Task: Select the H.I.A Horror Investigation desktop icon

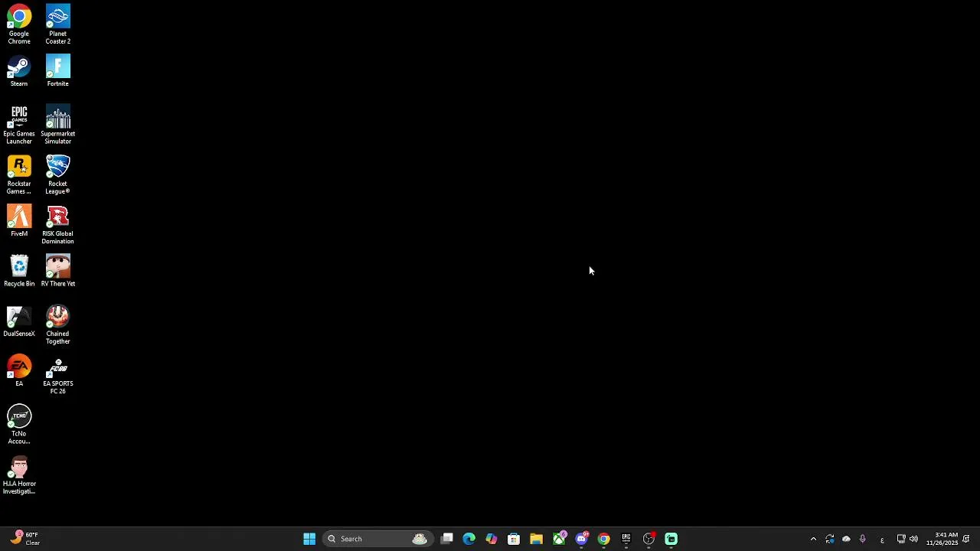Action: [19, 475]
